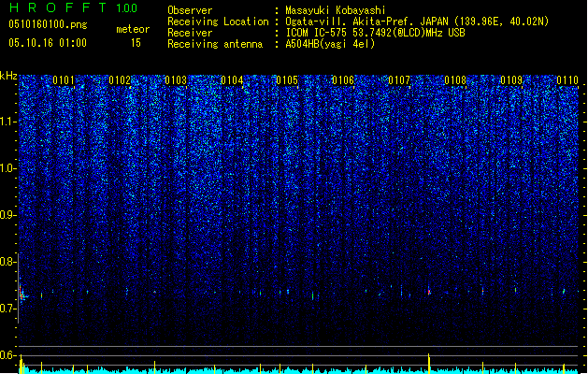Click the 0102 time marker

(120, 80)
